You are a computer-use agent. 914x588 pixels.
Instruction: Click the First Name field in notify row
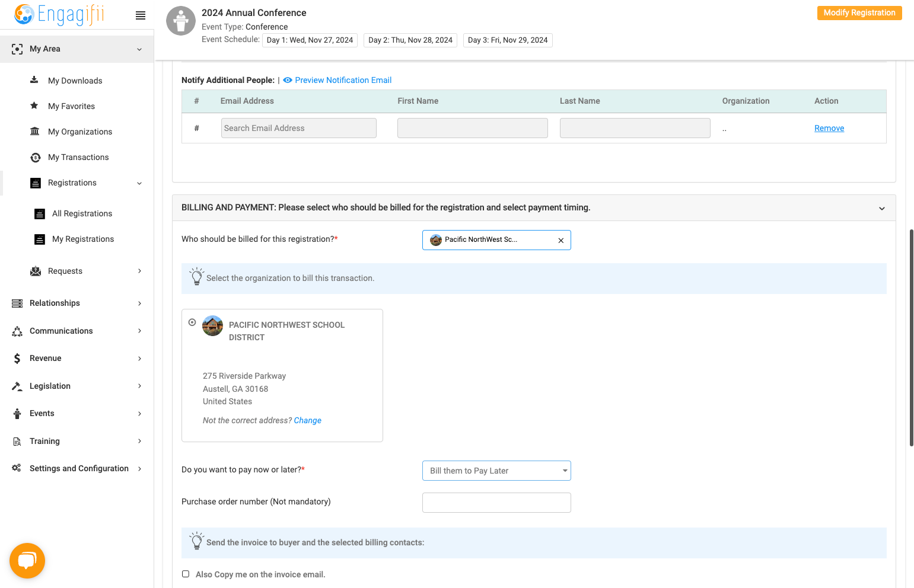(473, 128)
